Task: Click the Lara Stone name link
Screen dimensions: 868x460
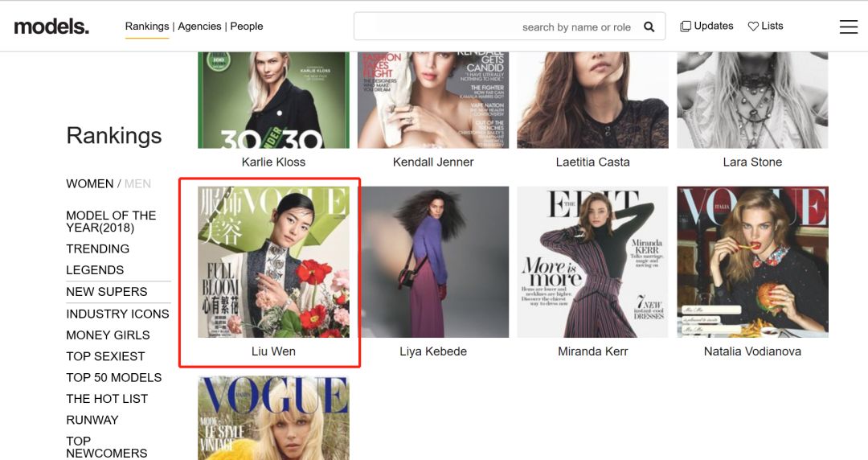Action: point(752,162)
